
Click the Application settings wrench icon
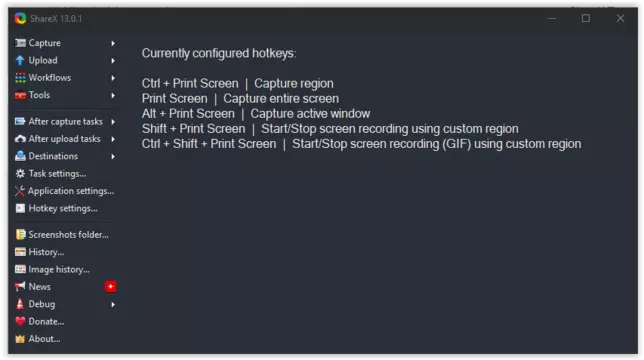point(20,191)
